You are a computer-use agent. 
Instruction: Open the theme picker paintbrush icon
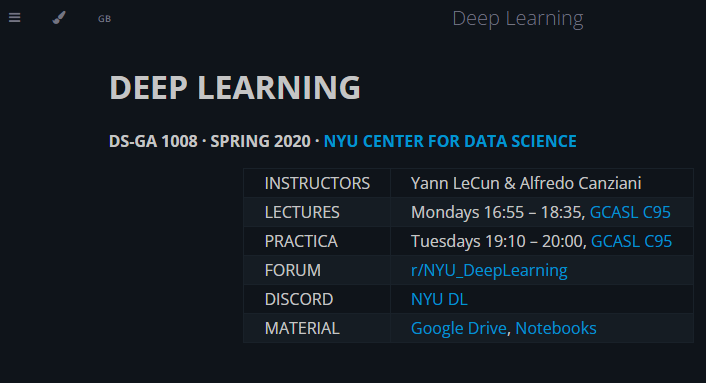pyautogui.click(x=59, y=18)
